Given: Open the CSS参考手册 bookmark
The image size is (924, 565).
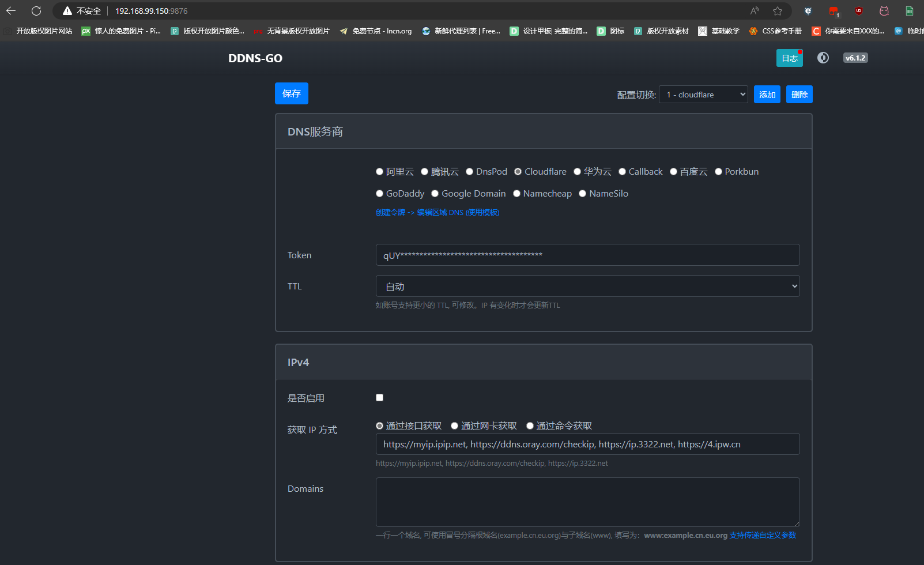Looking at the screenshot, I should 775,31.
